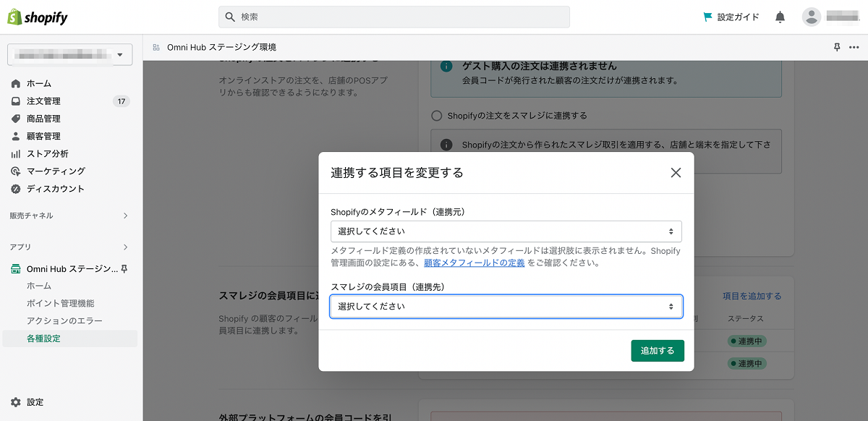Viewport: 868px width, 421px height.
Task: Focus the 検索 search field
Action: [x=394, y=17]
